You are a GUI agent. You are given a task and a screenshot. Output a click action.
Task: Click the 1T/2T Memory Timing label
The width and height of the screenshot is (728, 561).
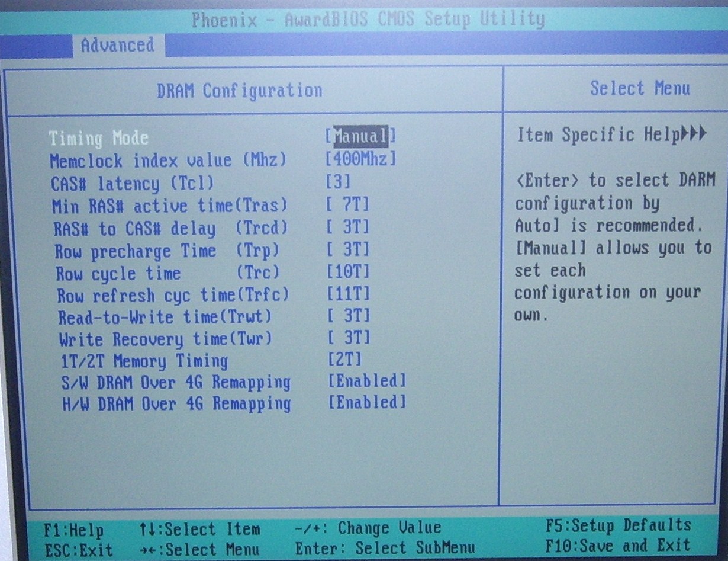click(x=144, y=361)
